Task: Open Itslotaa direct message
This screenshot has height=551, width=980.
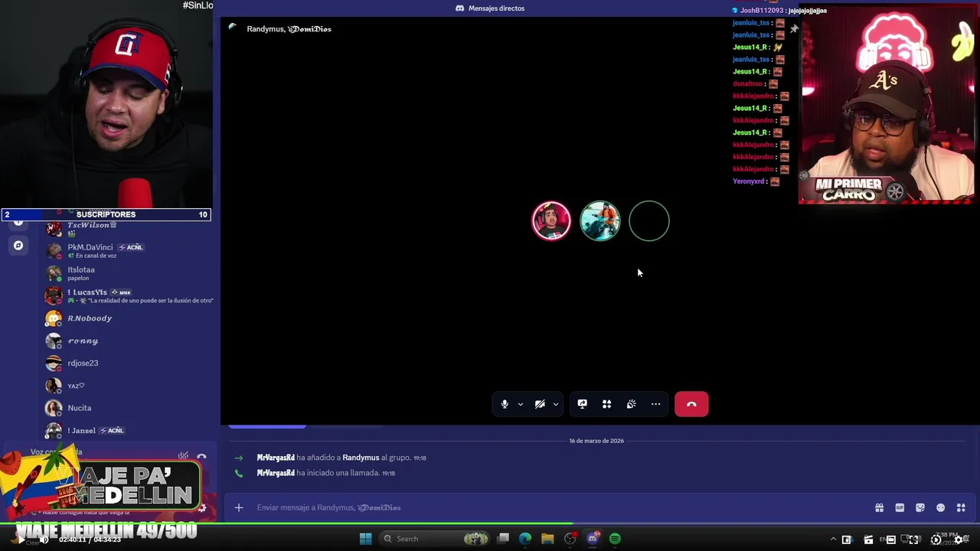Action: click(126, 273)
